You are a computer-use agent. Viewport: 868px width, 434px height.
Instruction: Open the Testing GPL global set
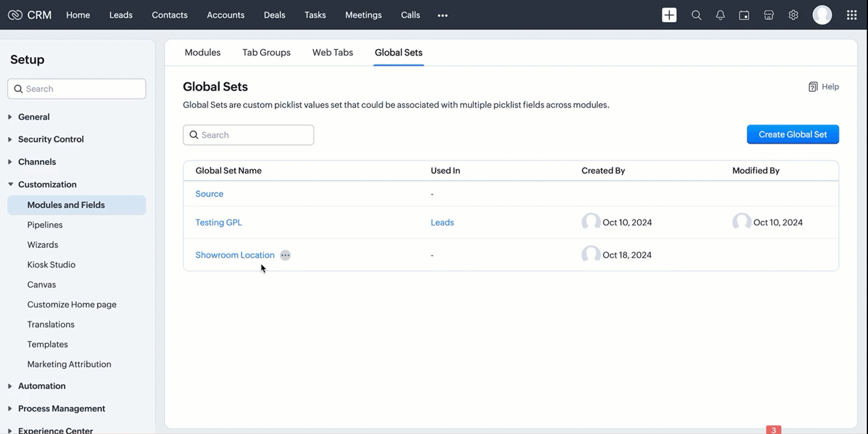click(219, 222)
